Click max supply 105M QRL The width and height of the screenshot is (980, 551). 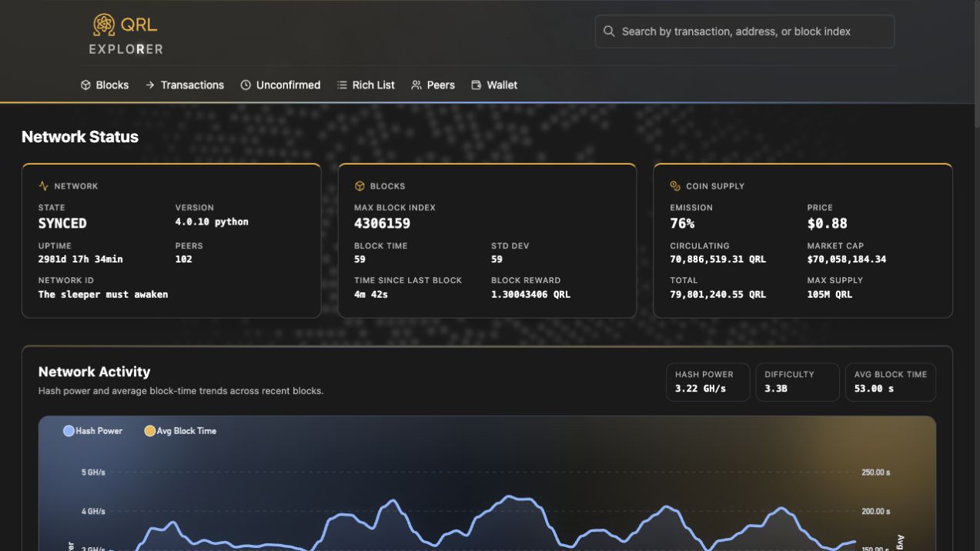click(x=830, y=294)
